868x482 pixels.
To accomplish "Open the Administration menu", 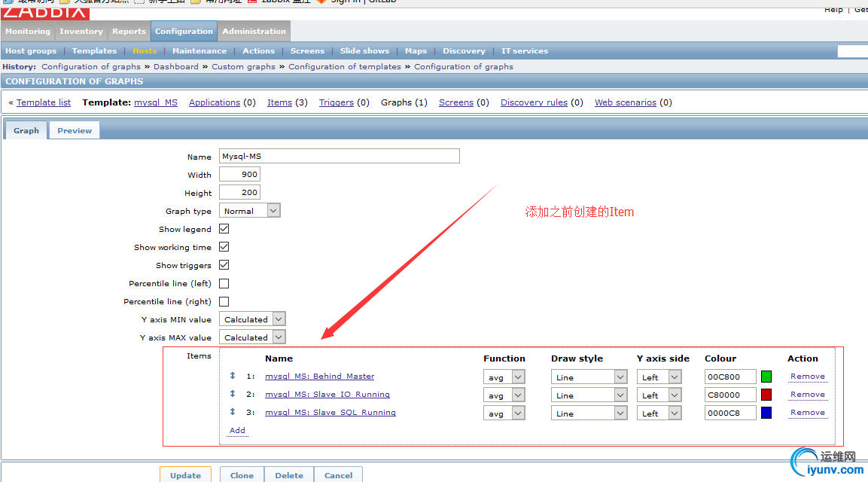I will (x=254, y=31).
